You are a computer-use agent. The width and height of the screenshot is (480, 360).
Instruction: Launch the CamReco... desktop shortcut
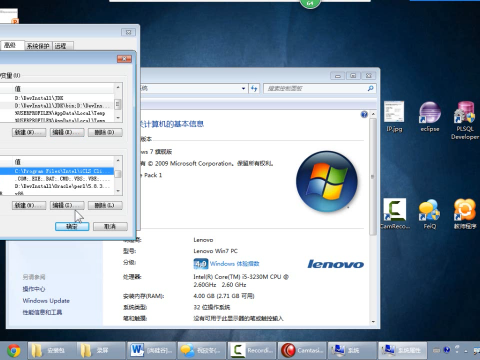395,214
